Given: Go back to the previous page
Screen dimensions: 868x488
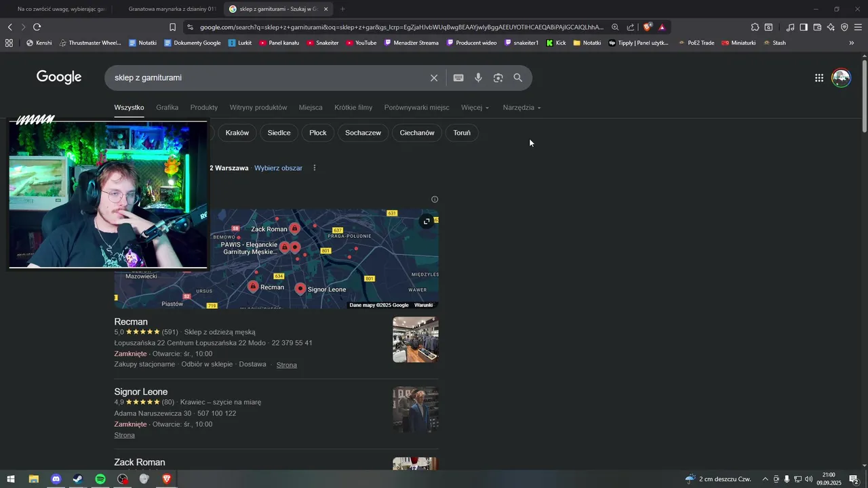Looking at the screenshot, I should (9, 27).
